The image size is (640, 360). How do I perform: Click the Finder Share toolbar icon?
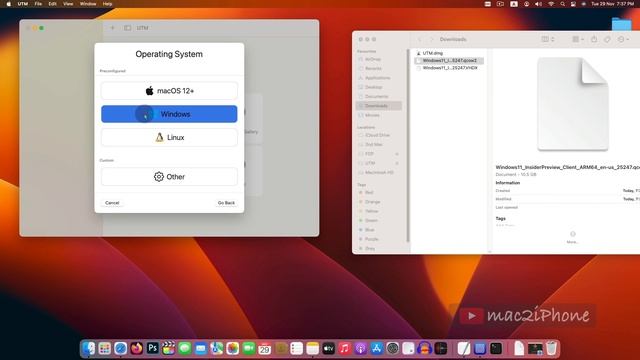(594, 39)
